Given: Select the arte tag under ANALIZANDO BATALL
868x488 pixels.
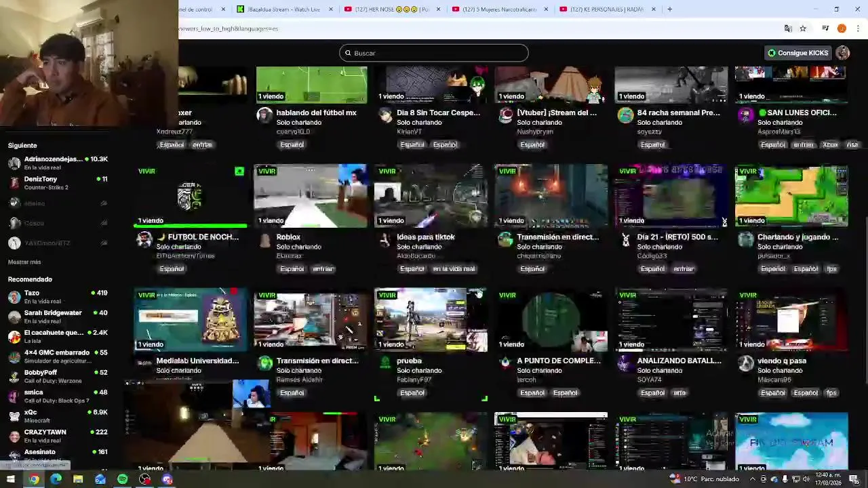Looking at the screenshot, I should pos(679,393).
